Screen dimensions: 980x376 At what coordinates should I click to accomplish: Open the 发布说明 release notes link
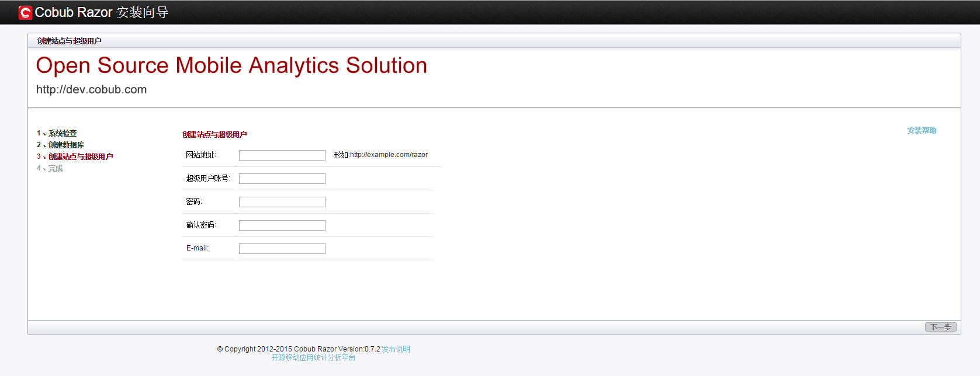396,349
